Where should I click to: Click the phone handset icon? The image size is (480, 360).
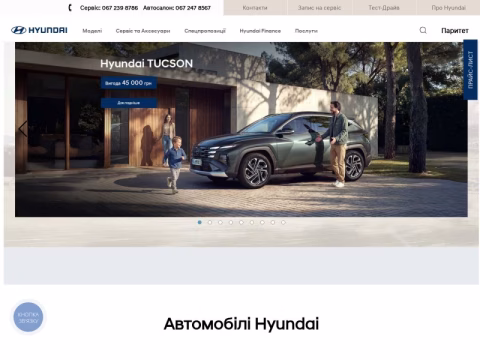70,8
